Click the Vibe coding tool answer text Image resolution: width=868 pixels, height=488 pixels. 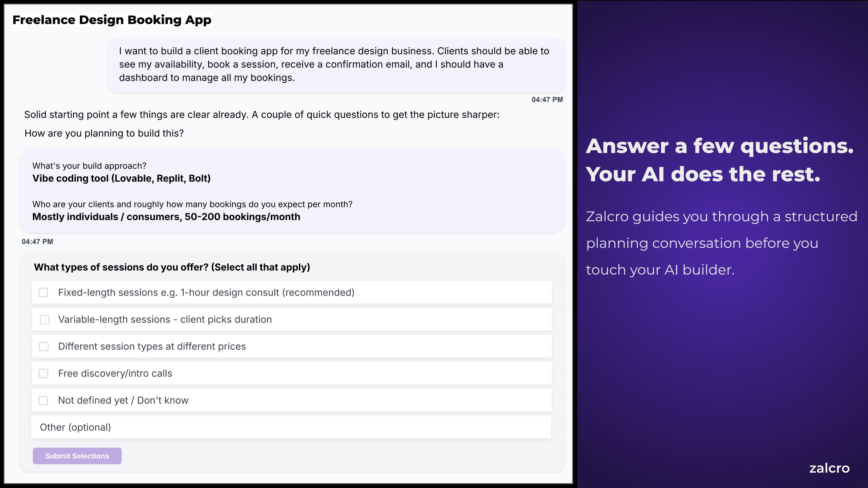(x=122, y=178)
